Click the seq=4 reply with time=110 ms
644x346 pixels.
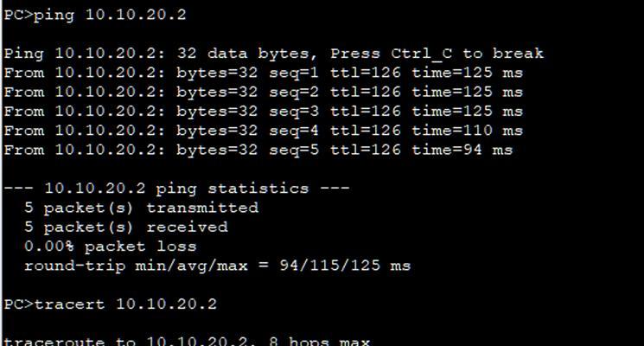click(264, 131)
